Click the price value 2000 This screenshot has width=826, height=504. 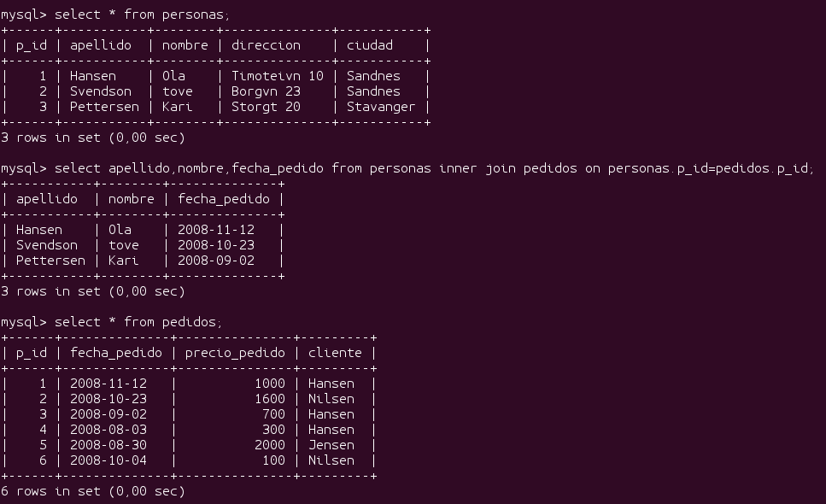coord(270,445)
